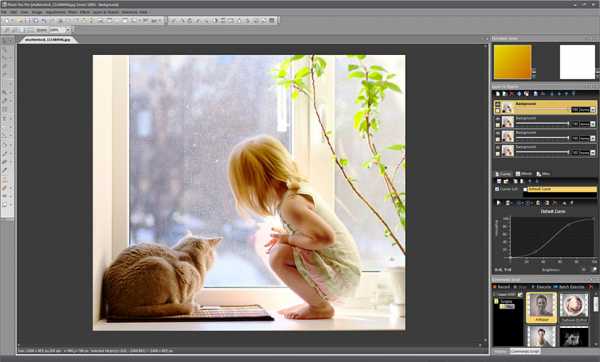Click the canvas vertical scrollbar down arrow
The image size is (600, 362).
point(486,340)
